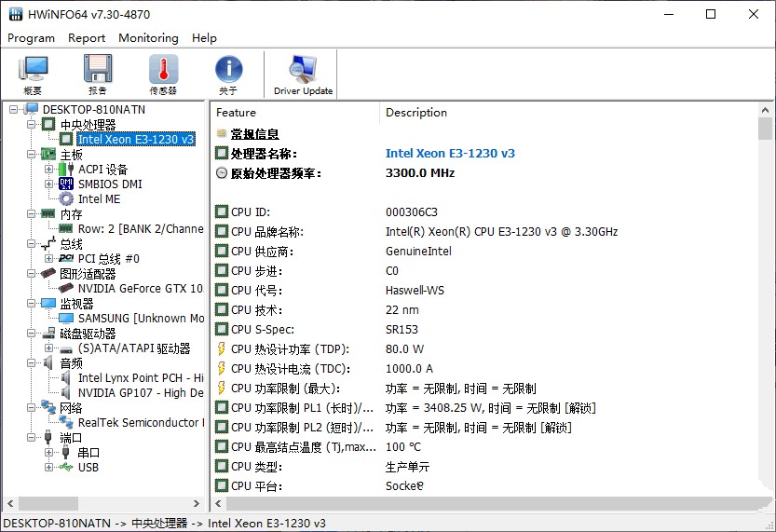Click the tree panel horizontal scrollbar thumb

(48, 503)
